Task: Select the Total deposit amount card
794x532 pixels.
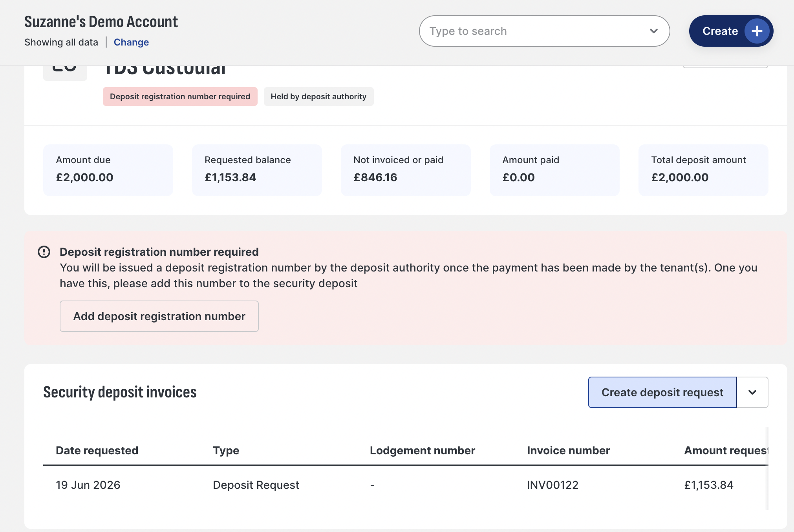Action: click(703, 170)
